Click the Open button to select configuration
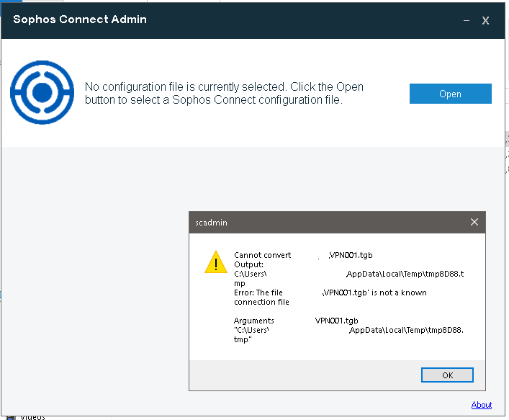 click(x=450, y=94)
